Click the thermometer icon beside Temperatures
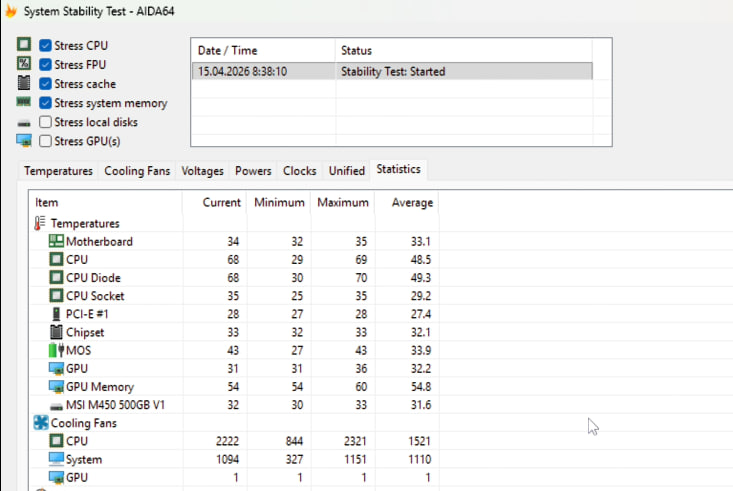This screenshot has width=733, height=491. coord(40,224)
